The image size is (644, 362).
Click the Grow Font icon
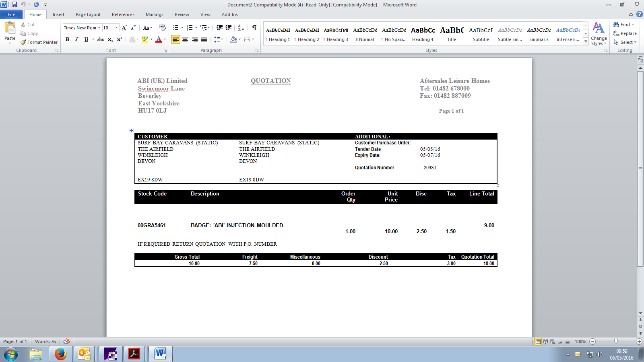point(124,28)
